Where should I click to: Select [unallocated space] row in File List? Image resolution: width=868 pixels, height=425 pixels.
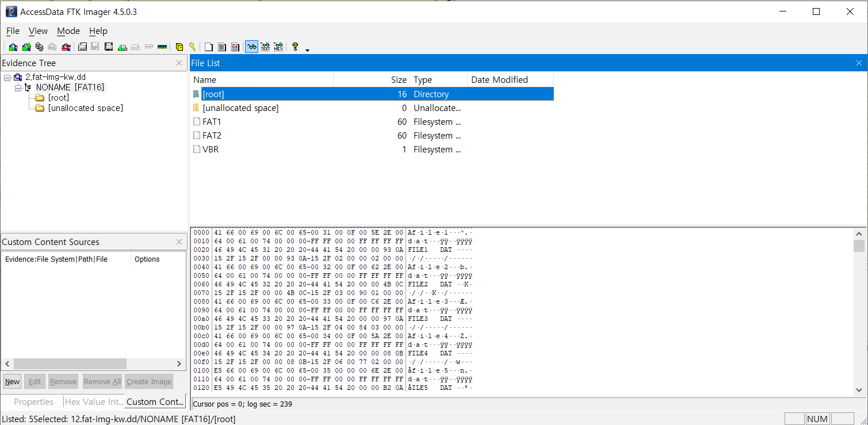point(372,108)
